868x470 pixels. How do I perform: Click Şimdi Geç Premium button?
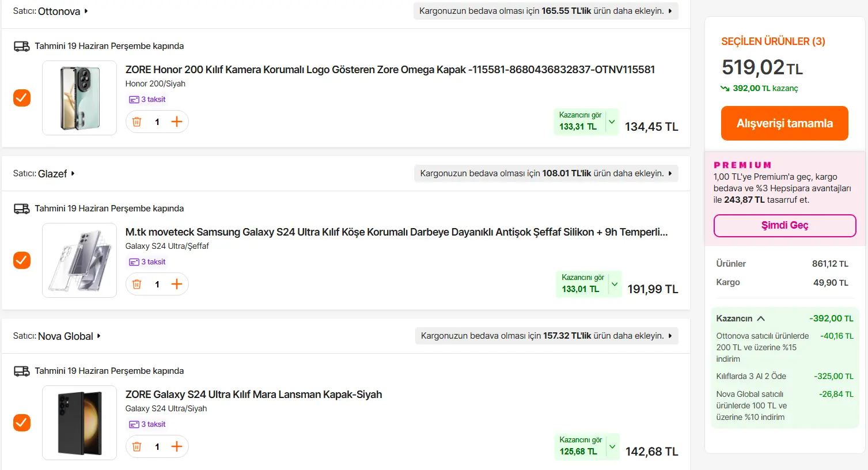[784, 225]
